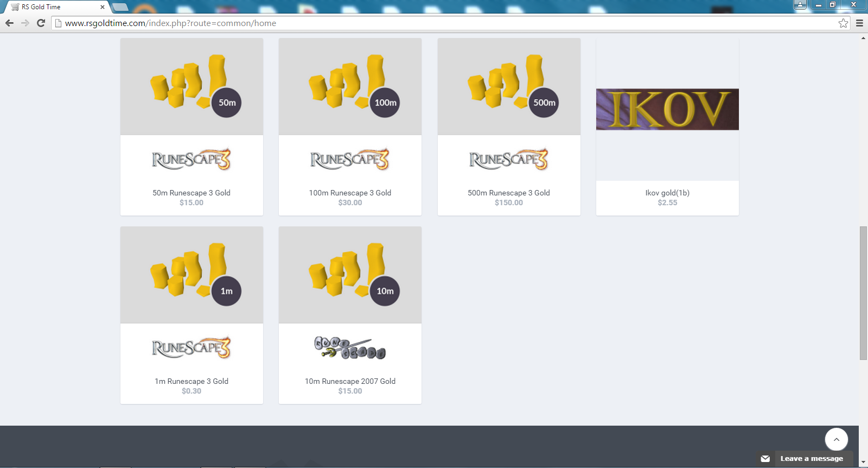
Task: Click the Runescape 3 logo under 500m
Action: click(x=509, y=159)
